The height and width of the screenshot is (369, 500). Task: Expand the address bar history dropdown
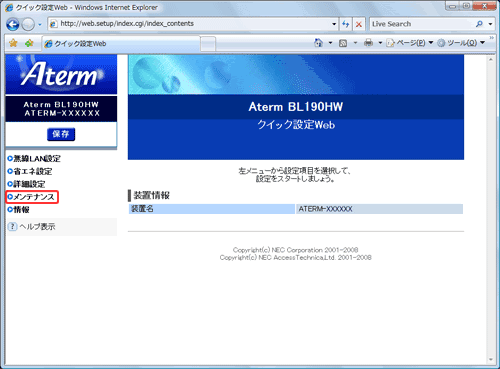pos(334,24)
